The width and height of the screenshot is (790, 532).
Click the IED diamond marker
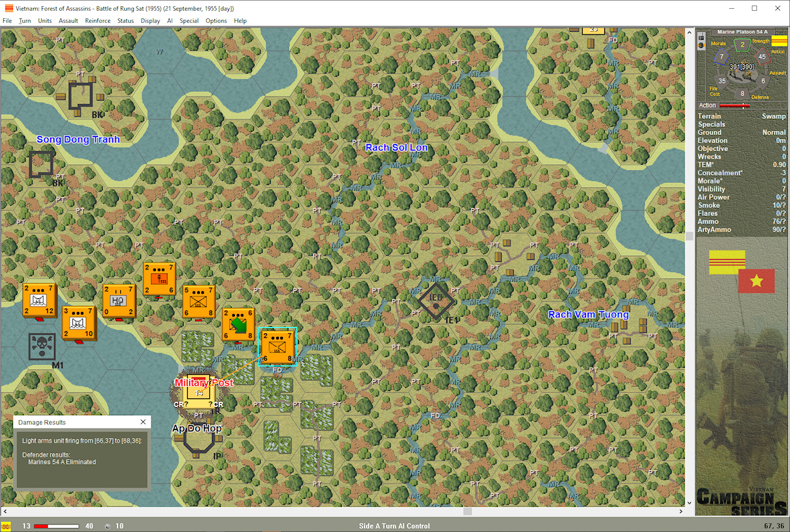[436, 300]
